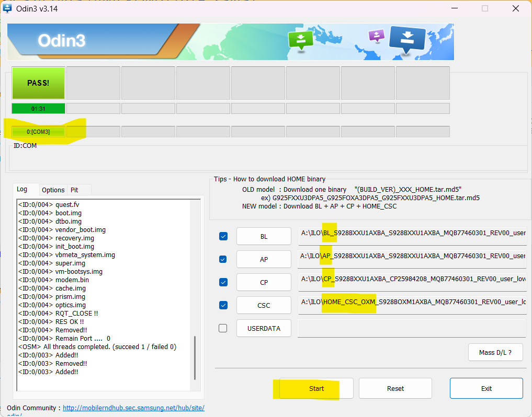Click the BL file path field
This screenshot has width=532, height=417.
(412, 236)
